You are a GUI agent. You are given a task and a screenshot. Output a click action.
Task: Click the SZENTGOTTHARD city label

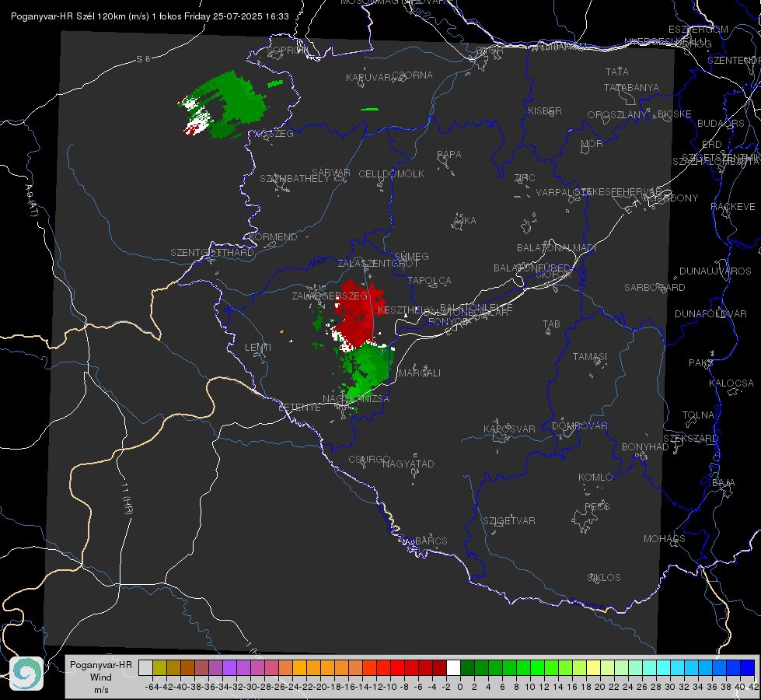point(212,253)
